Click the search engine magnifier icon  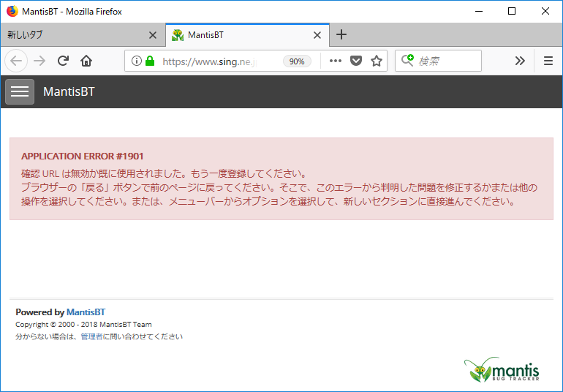(407, 61)
